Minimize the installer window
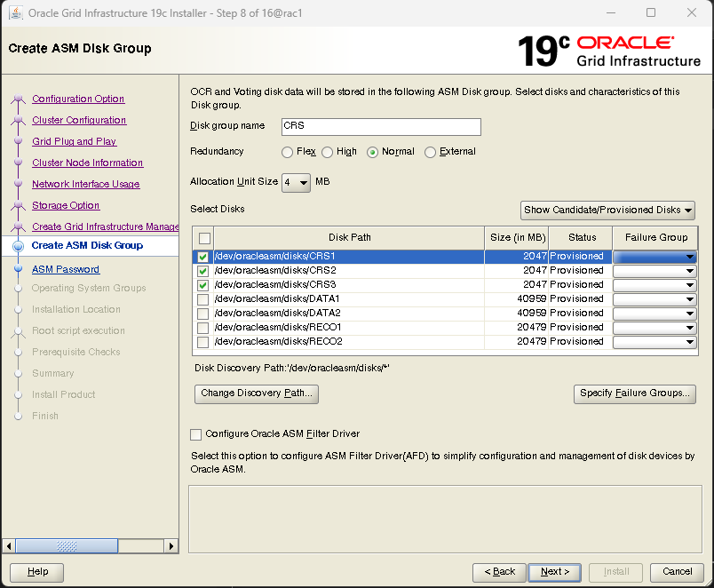 611,12
